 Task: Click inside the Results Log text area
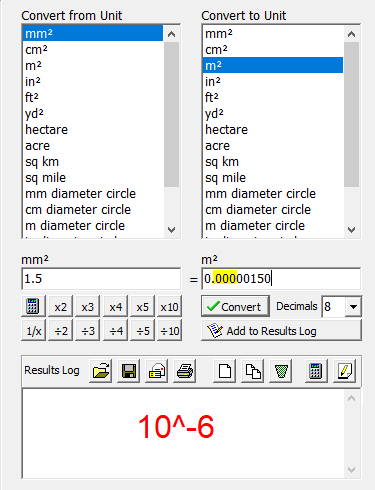[x=183, y=433]
